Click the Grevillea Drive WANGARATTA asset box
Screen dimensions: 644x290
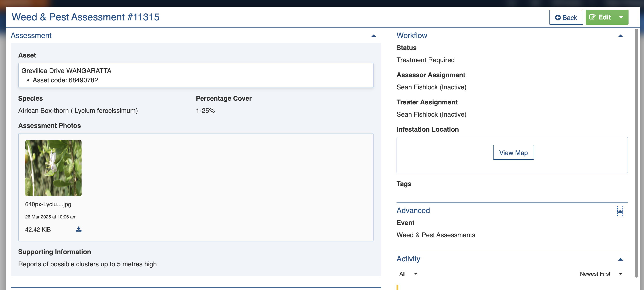pos(195,75)
